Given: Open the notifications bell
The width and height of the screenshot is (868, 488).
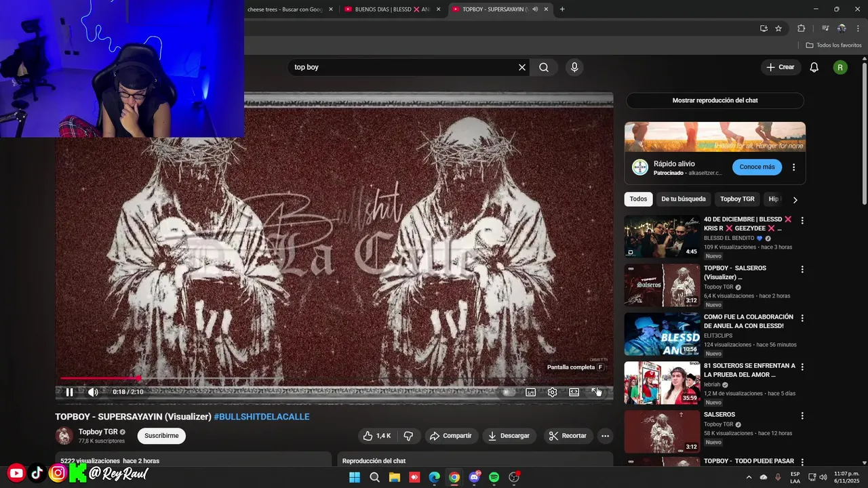Looking at the screenshot, I should [814, 67].
